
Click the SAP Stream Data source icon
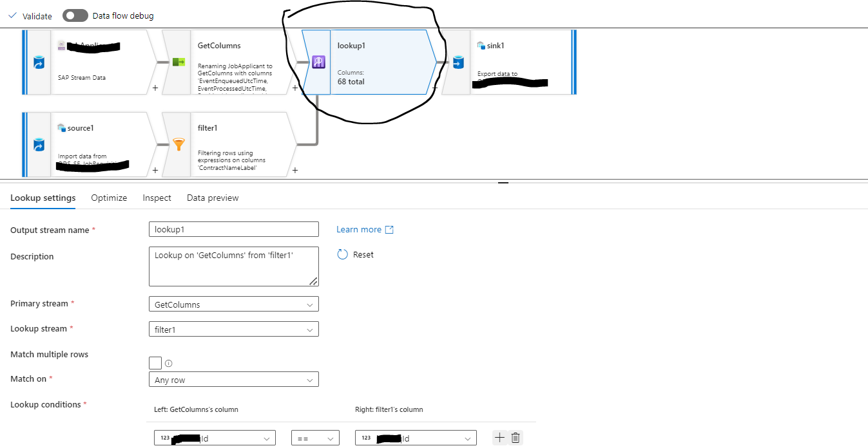pyautogui.click(x=38, y=62)
